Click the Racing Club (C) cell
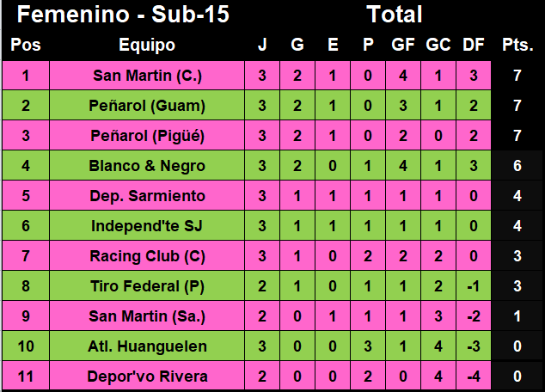Screen dimensions: 545x392 tap(147, 256)
